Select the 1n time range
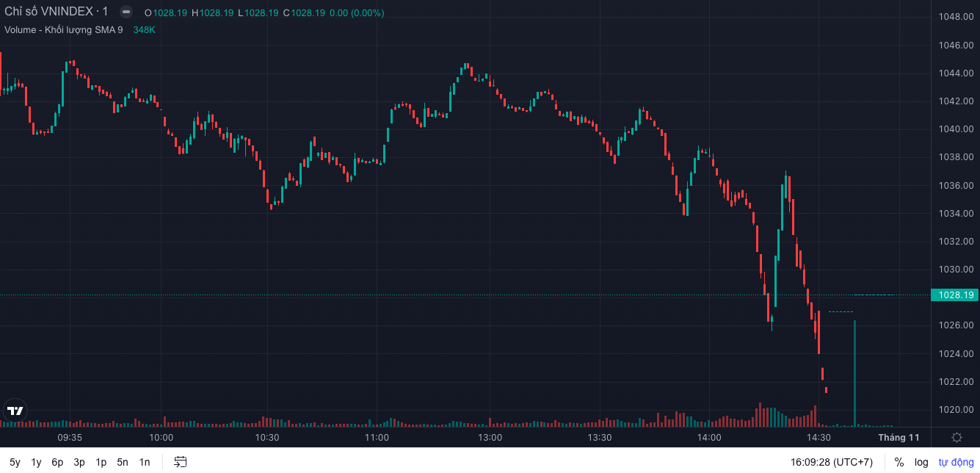Image resolution: width=980 pixels, height=473 pixels. click(145, 462)
